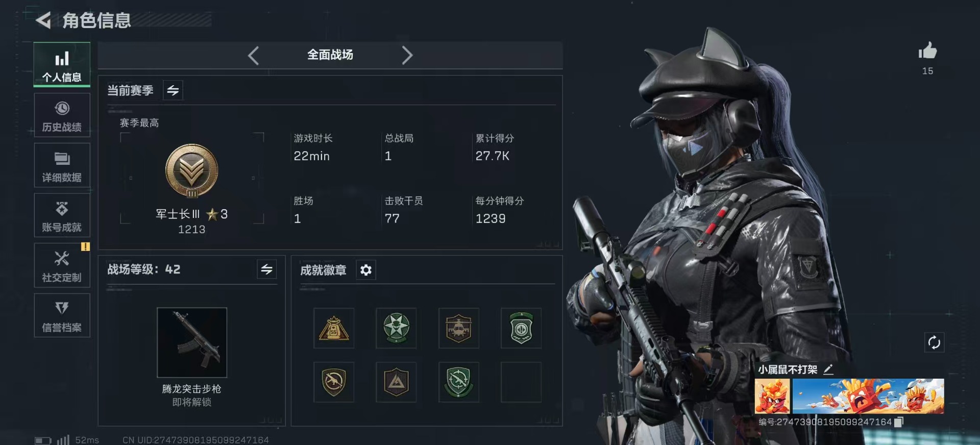
Task: Switch to previous game mode with left chevron
Action: 254,55
